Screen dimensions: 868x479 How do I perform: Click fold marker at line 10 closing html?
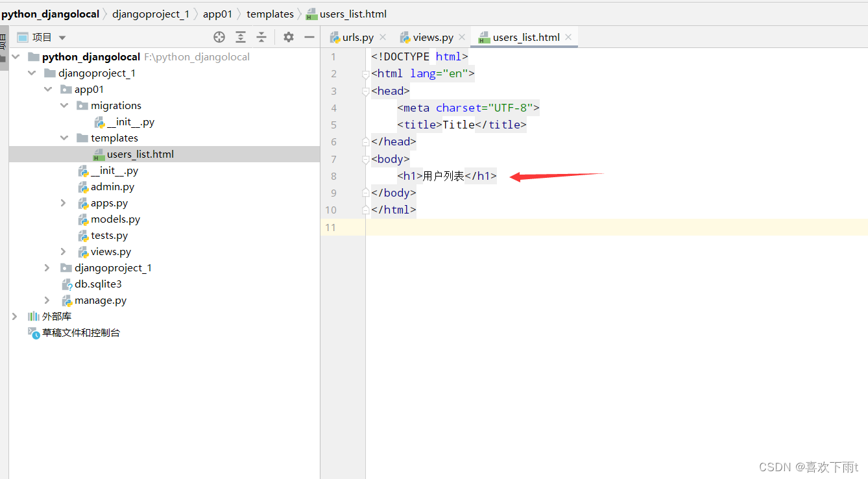coord(366,210)
